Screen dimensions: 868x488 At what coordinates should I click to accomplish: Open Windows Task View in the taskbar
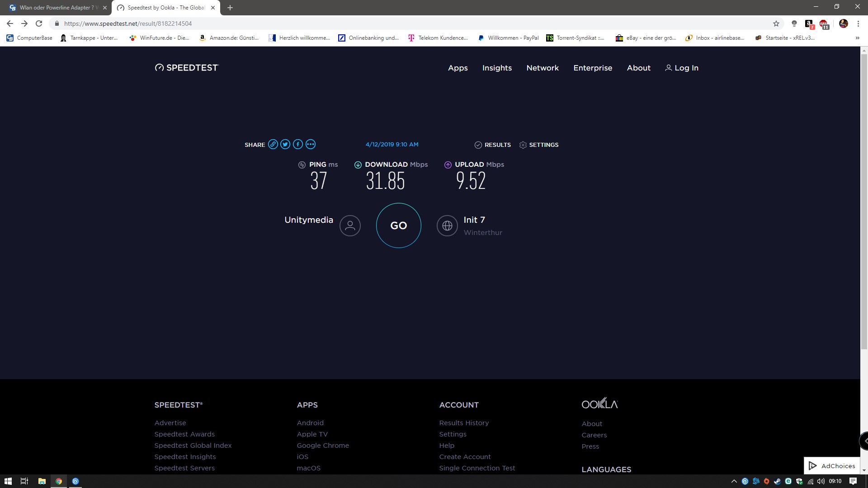[24, 481]
